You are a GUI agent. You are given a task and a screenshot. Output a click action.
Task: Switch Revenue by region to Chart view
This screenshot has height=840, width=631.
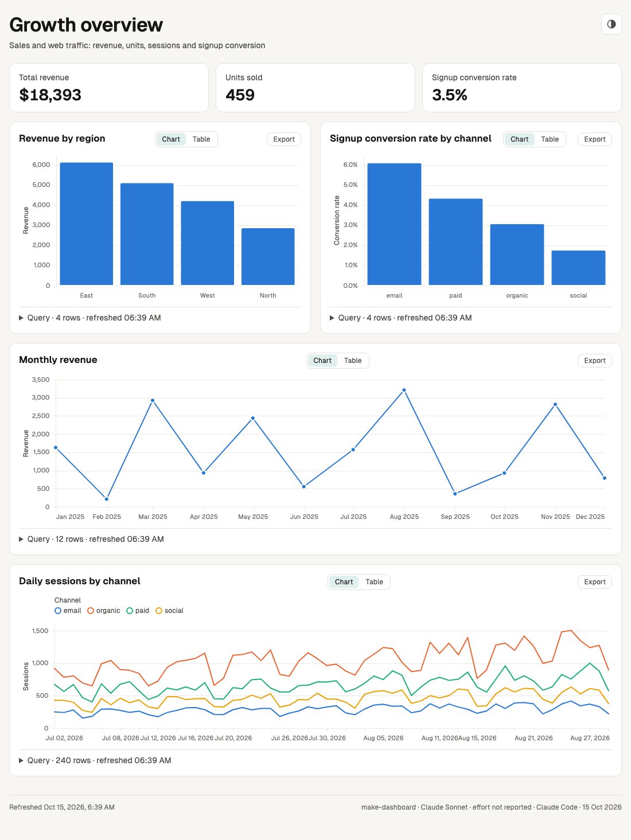(171, 139)
